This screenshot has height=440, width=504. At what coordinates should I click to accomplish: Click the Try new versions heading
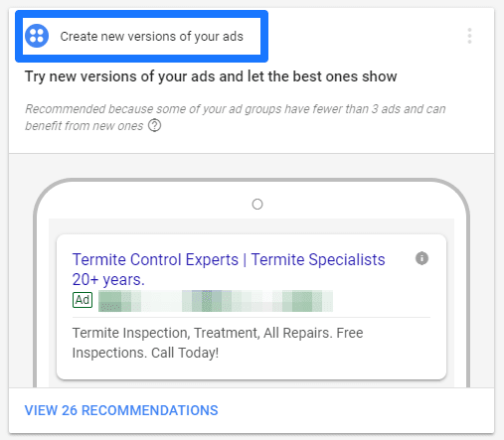(211, 76)
